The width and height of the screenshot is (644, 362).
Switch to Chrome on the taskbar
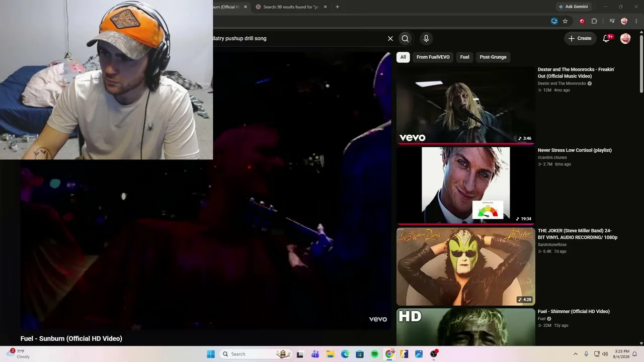point(389,354)
